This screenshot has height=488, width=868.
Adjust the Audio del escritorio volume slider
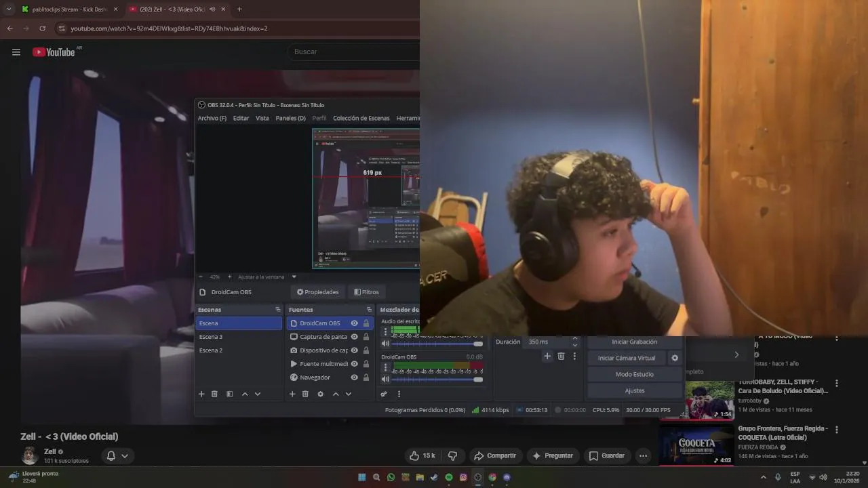point(437,344)
